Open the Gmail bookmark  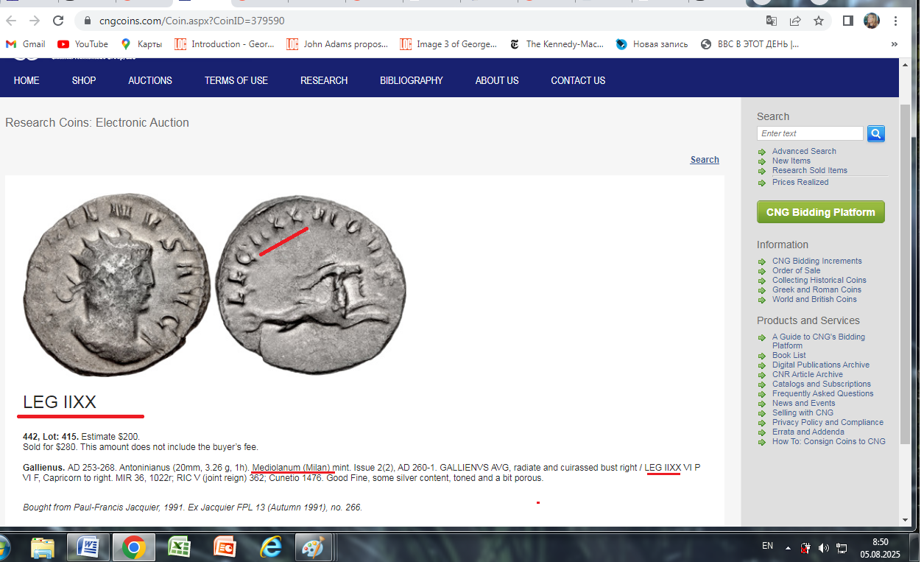[26, 44]
